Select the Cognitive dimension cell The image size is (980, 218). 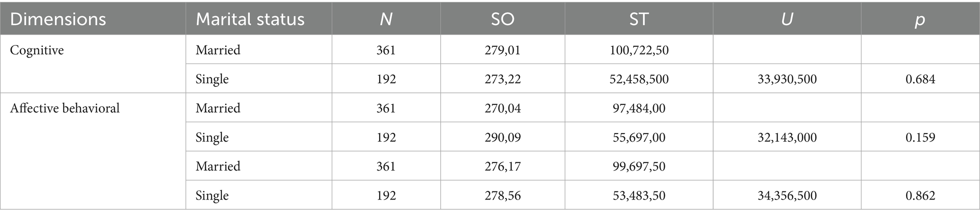click(x=37, y=50)
